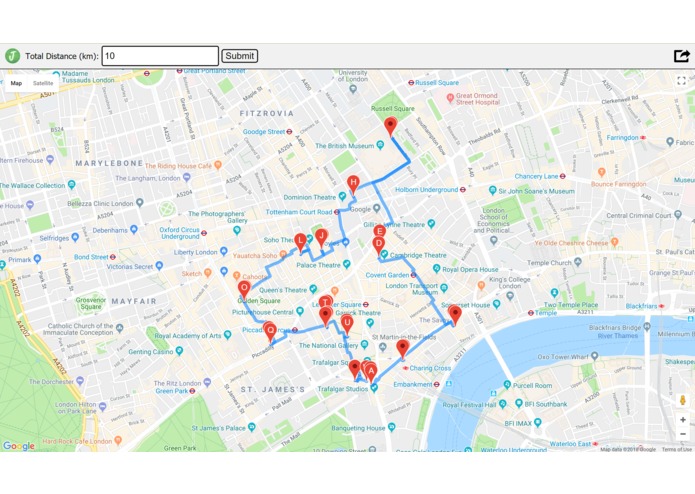Click the Temple Church place icon
The image size is (695, 494).
coord(578,262)
